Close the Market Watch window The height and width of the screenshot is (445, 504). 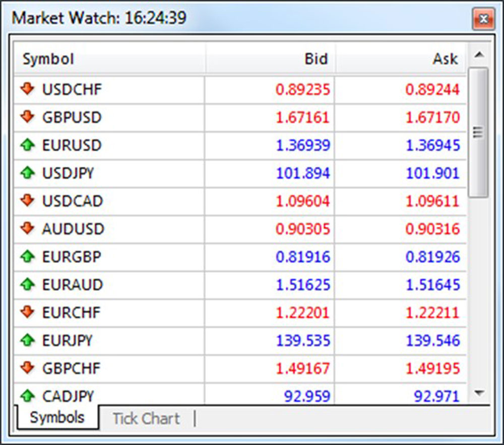pyautogui.click(x=483, y=19)
